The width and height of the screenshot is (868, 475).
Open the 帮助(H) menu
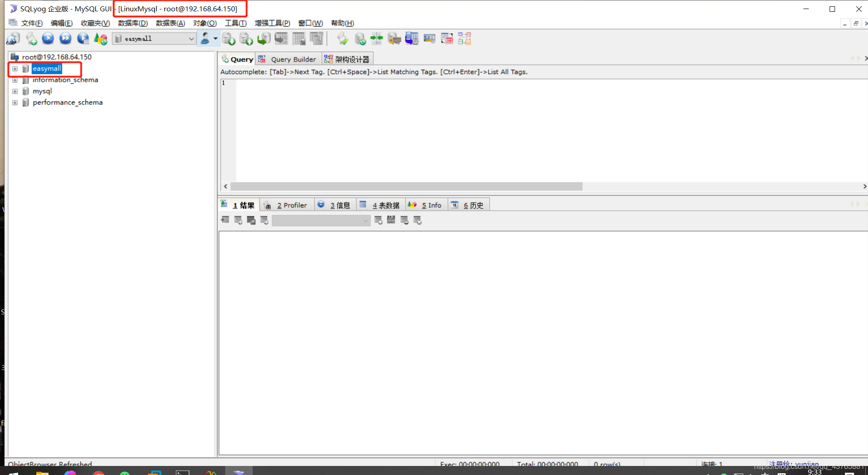pos(343,23)
